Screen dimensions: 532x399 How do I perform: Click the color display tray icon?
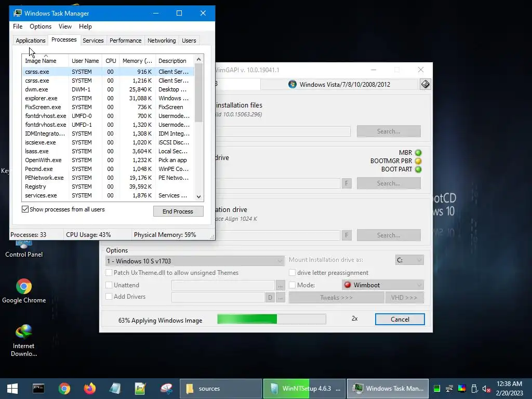pyautogui.click(x=462, y=389)
